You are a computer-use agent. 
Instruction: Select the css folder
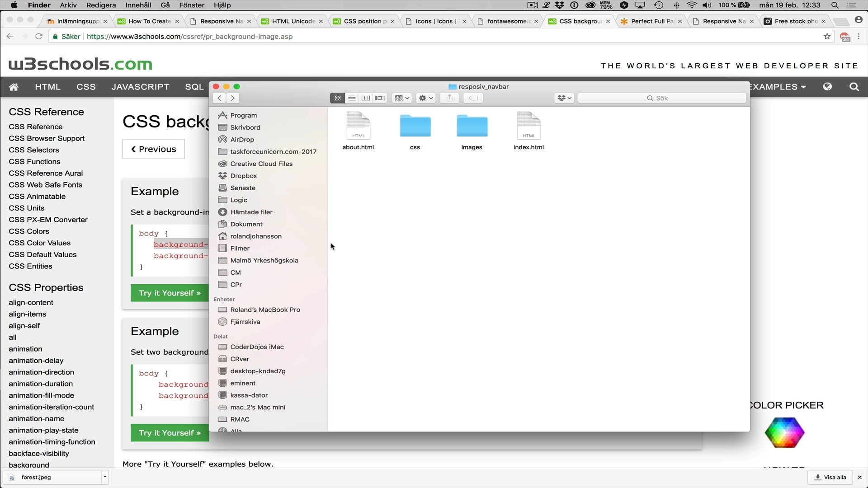point(415,131)
